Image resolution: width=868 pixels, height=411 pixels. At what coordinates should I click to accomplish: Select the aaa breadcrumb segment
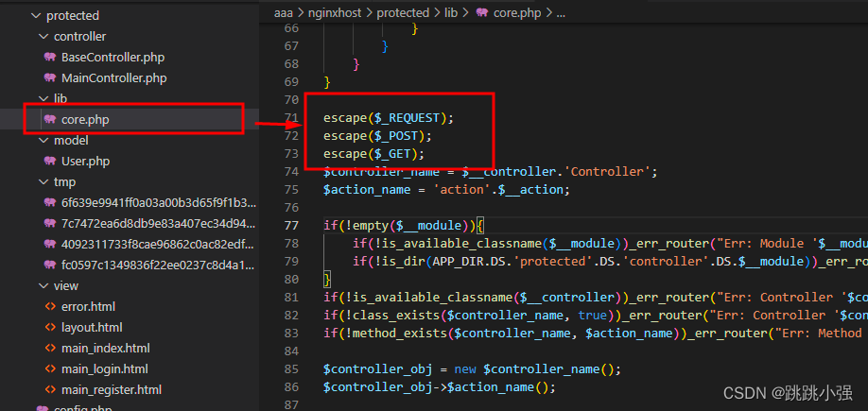point(284,12)
